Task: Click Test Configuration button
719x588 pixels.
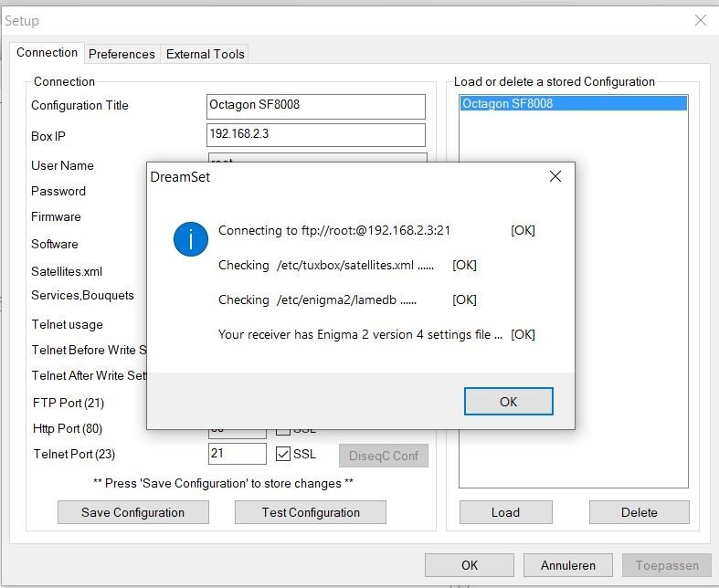Action: pos(311,512)
